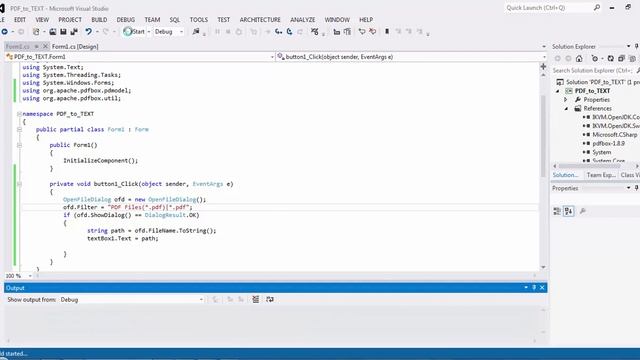Open the BUILD menu
This screenshot has height=360, width=640.
(99, 20)
